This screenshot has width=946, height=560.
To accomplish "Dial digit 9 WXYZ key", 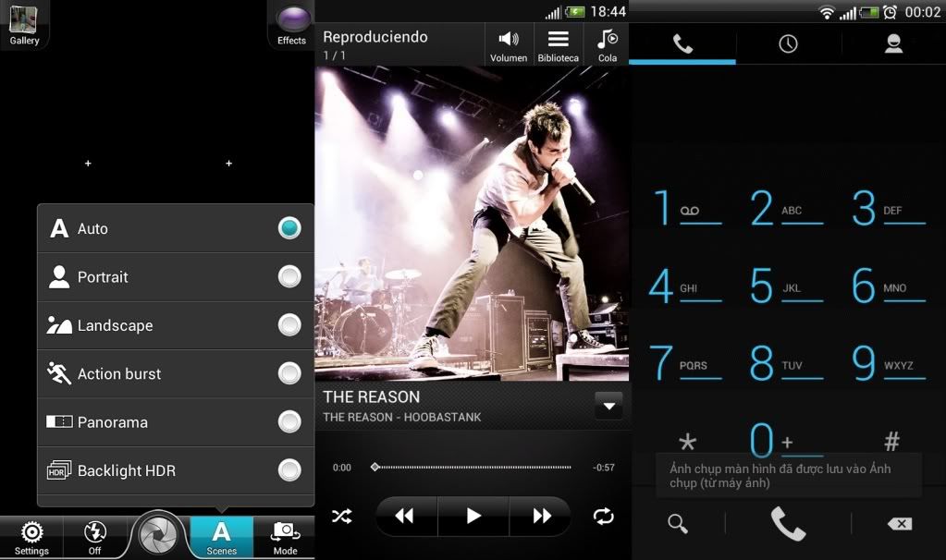I will [888, 363].
